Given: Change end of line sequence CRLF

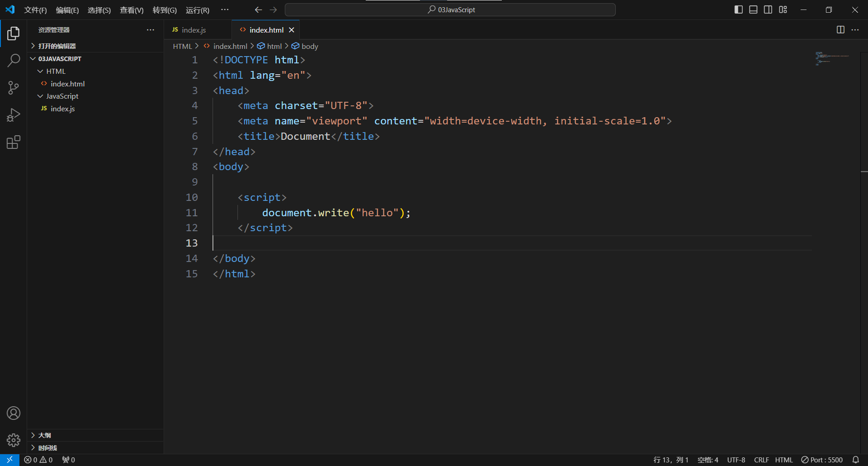Looking at the screenshot, I should pyautogui.click(x=761, y=460).
